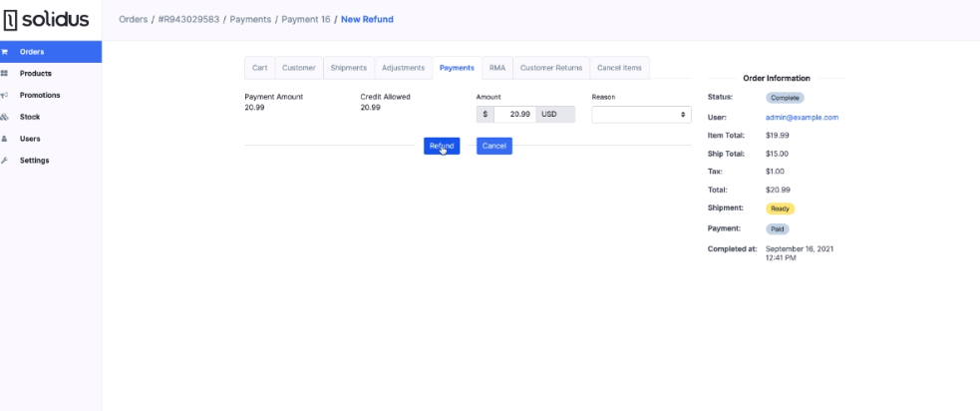Click the Payment 16 breadcrumb link
The image size is (980, 411).
pyautogui.click(x=306, y=19)
